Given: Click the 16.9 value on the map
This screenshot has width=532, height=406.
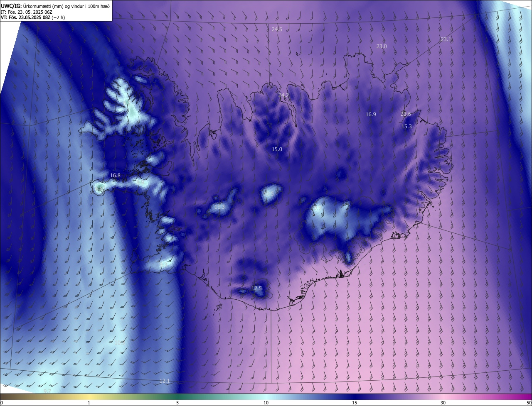Looking at the screenshot, I should pyautogui.click(x=371, y=115).
